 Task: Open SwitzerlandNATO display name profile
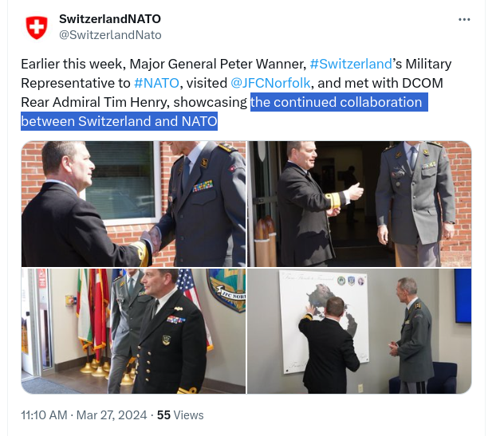110,19
